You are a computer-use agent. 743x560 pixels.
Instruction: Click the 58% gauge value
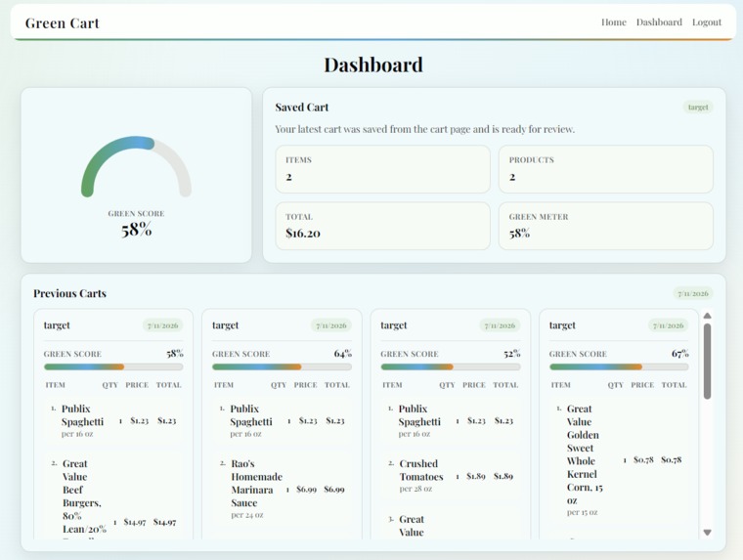tap(137, 230)
